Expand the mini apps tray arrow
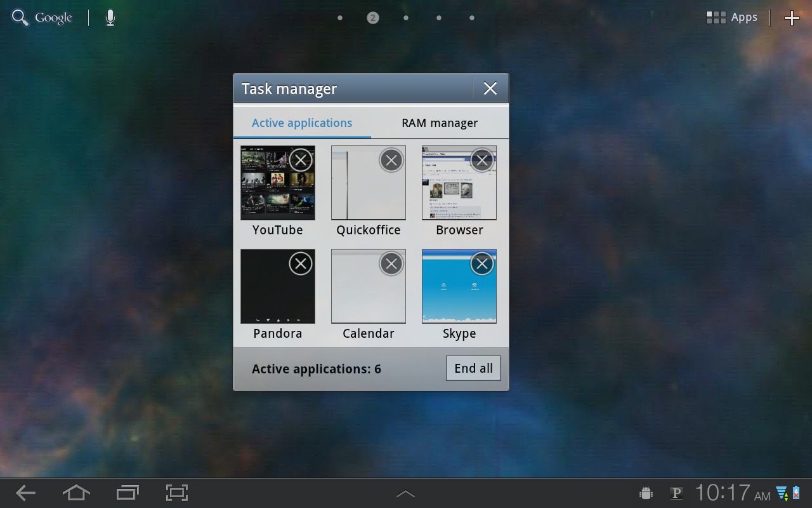812x508 pixels. tap(405, 493)
